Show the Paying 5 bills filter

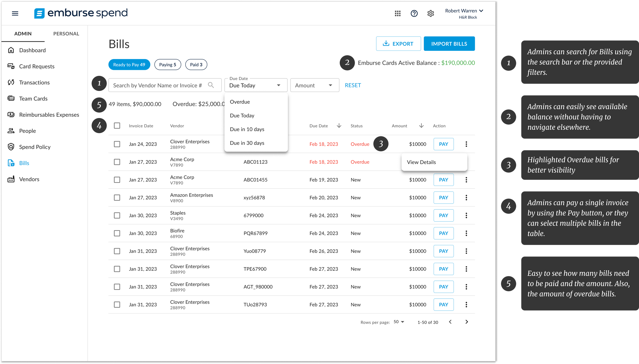click(x=167, y=64)
